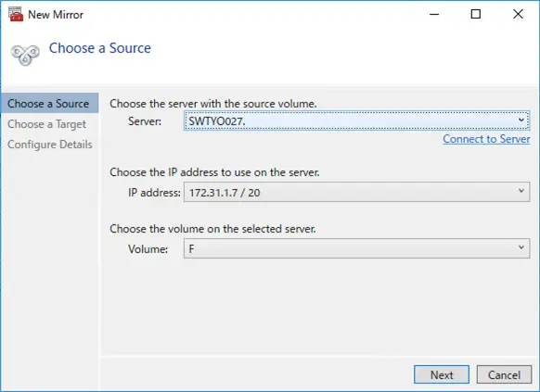This screenshot has width=540, height=392.
Task: Click the New Mirror title bar text
Action: 56,15
